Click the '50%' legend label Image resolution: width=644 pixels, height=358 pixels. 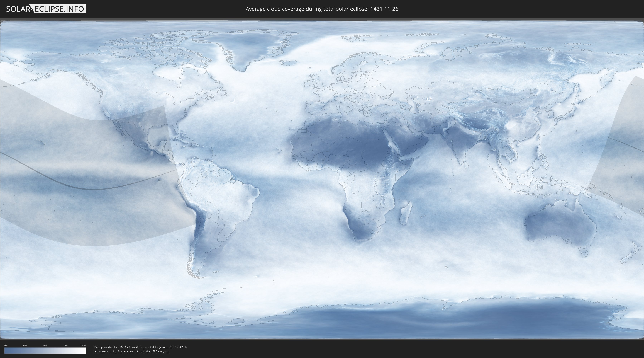[x=45, y=345]
